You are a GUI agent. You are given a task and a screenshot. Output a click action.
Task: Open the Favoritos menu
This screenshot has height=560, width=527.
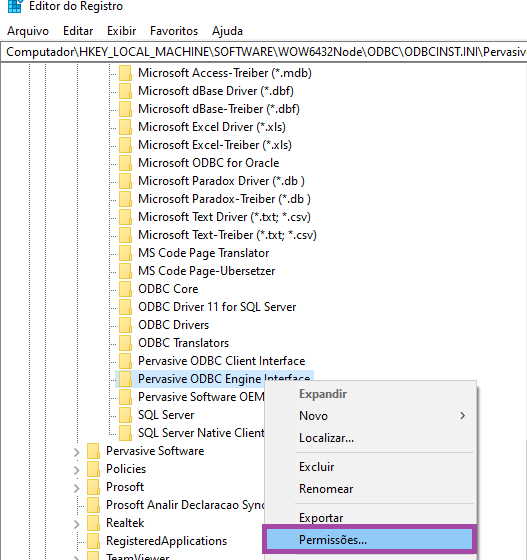(x=174, y=31)
